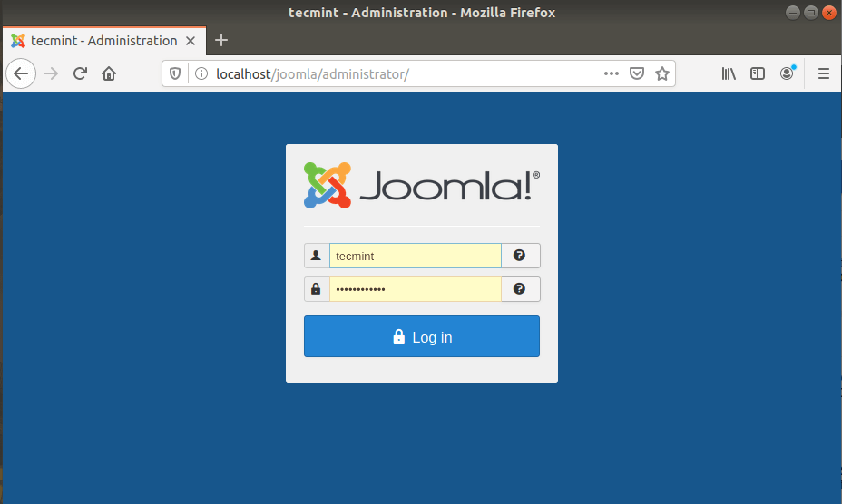Click the address bar URL
The image size is (842, 504).
pyautogui.click(x=312, y=74)
